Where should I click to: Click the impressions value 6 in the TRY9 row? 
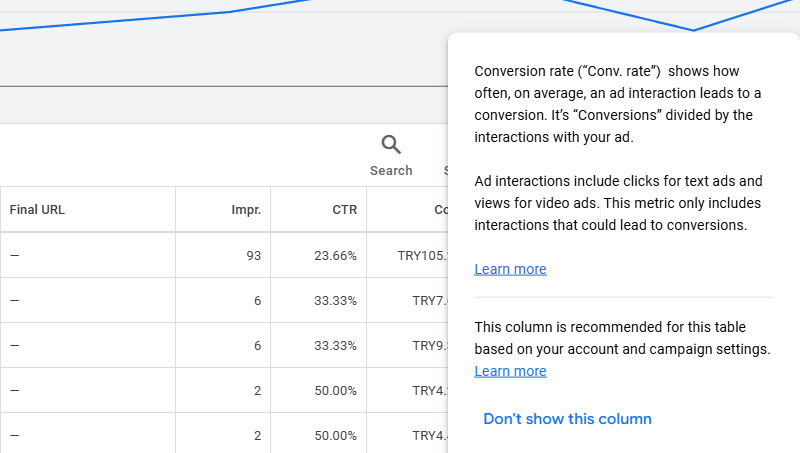click(257, 346)
